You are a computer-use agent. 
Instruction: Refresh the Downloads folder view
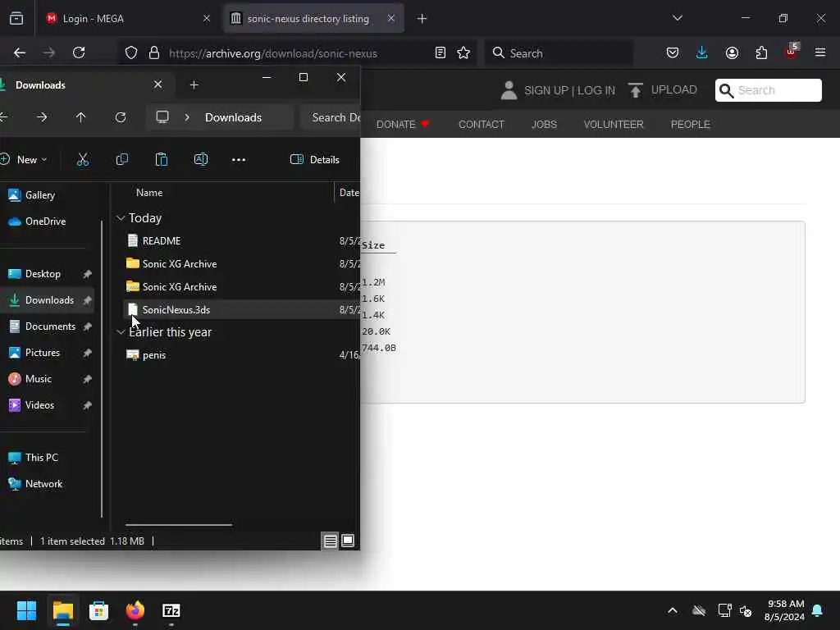pos(121,117)
